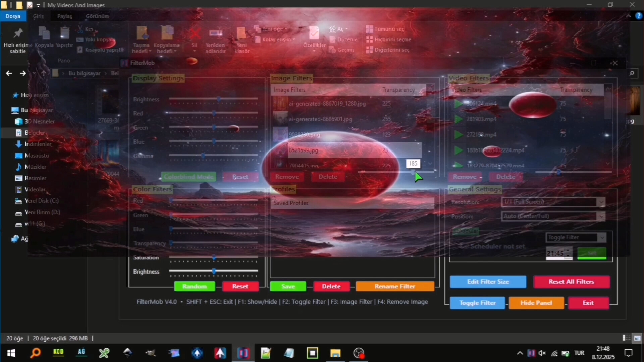Click the FilterMob icon in the taskbar
Viewport: 644px width, 362px height.
244,353
